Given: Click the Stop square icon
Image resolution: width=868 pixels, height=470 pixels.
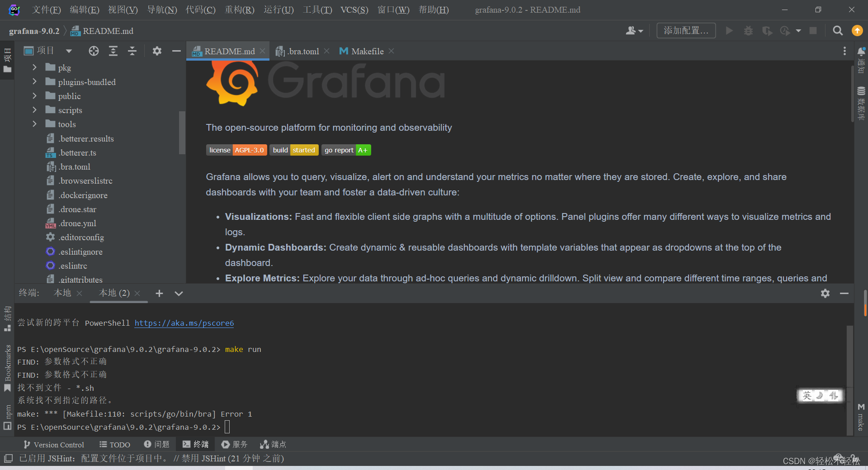Looking at the screenshot, I should (813, 31).
